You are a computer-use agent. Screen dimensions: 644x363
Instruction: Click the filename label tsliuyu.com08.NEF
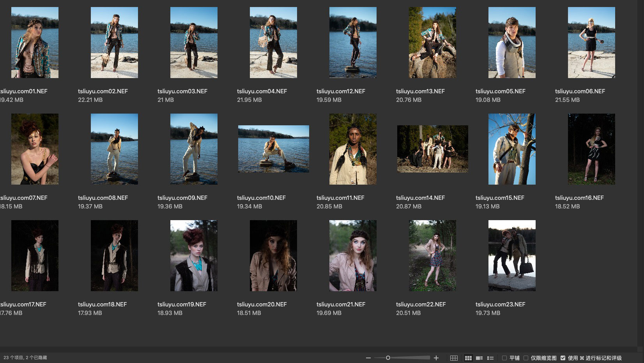click(103, 198)
